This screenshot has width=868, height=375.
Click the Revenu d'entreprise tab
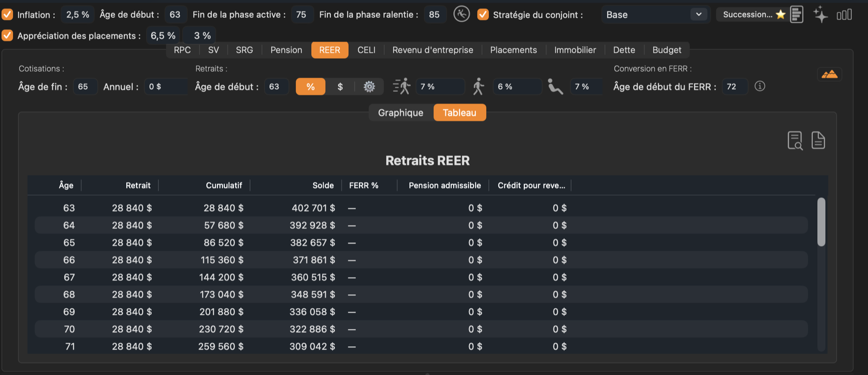(433, 50)
